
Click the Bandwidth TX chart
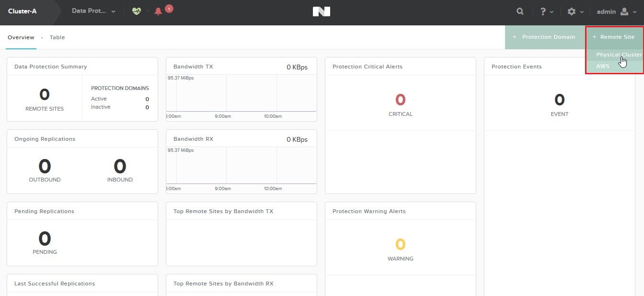pos(241,96)
